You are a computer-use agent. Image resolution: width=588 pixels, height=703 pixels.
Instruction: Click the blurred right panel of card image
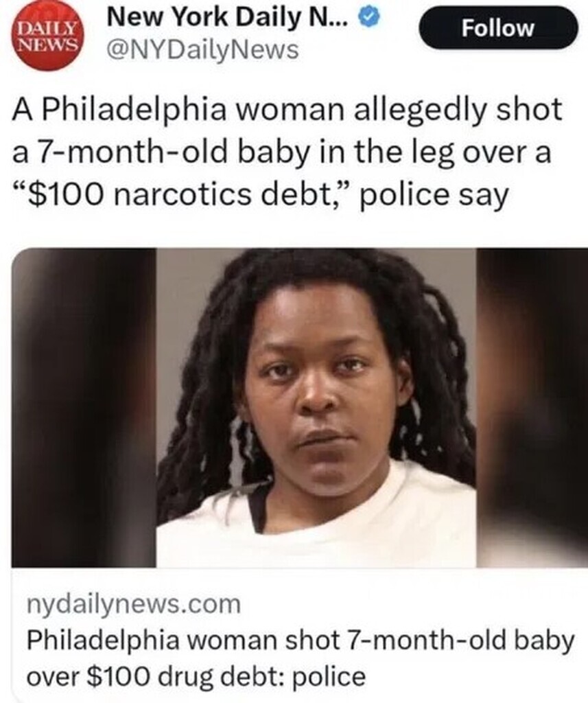[x=532, y=408]
